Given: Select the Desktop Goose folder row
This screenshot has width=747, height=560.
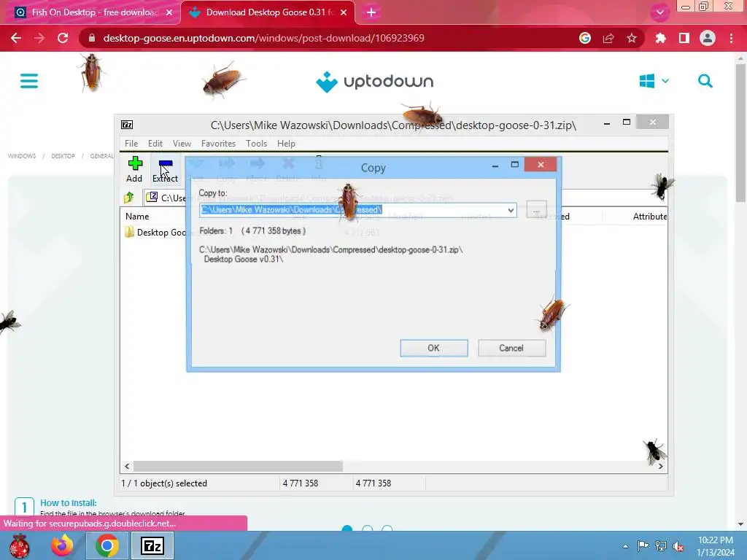Looking at the screenshot, I should (155, 233).
